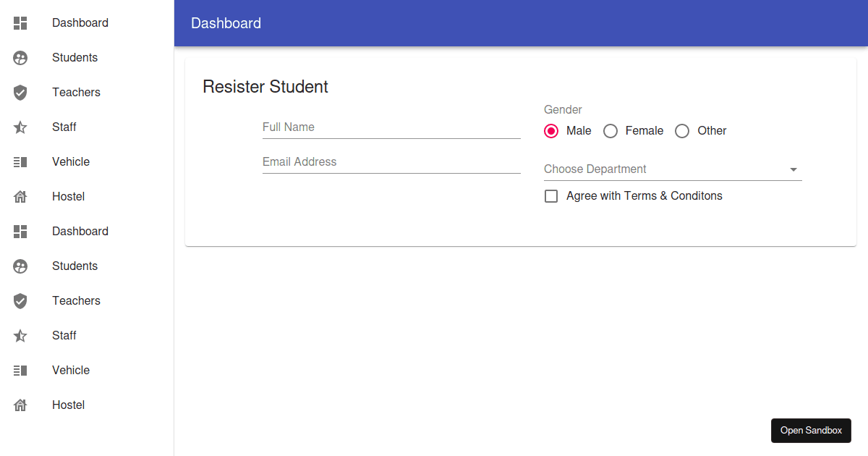The image size is (868, 456).
Task: Tick the Agree with Terms & Conditons checkbox
Action: coord(551,196)
